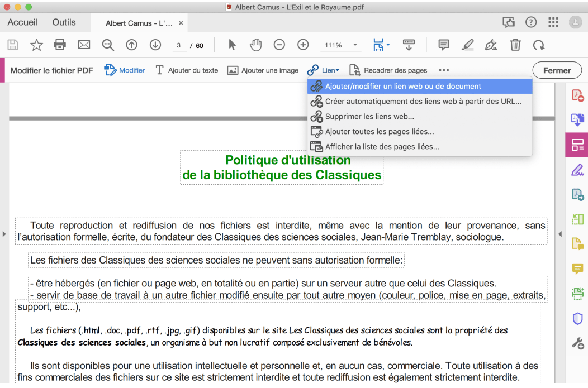Switch to the Accueil tab

click(x=22, y=22)
